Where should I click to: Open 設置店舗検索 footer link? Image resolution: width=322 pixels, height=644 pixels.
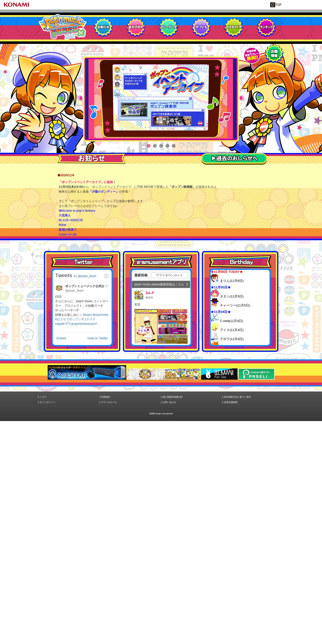tap(231, 402)
